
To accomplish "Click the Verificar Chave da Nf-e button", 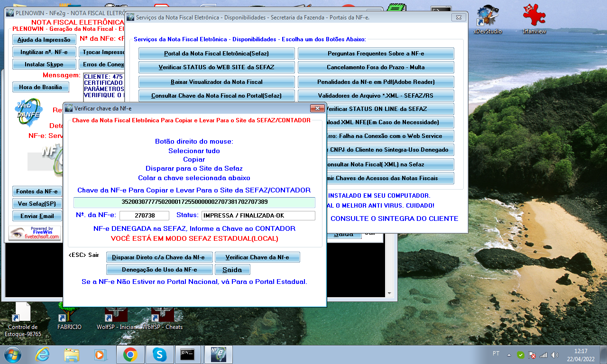I will [258, 257].
